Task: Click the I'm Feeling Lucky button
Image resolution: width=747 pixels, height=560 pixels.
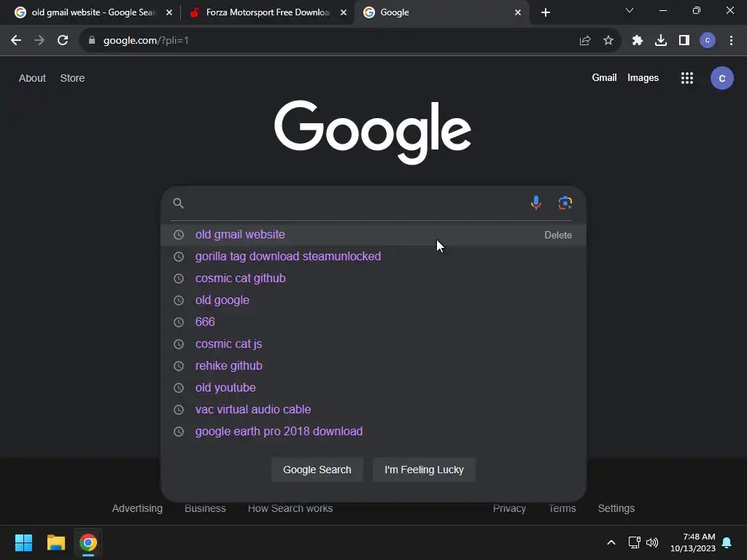Action: point(424,470)
